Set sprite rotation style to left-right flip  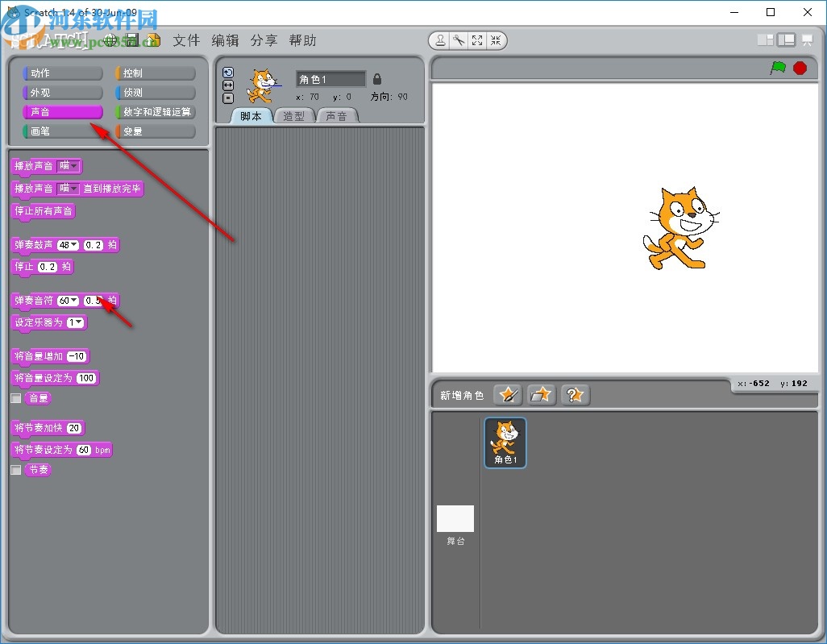tap(228, 84)
